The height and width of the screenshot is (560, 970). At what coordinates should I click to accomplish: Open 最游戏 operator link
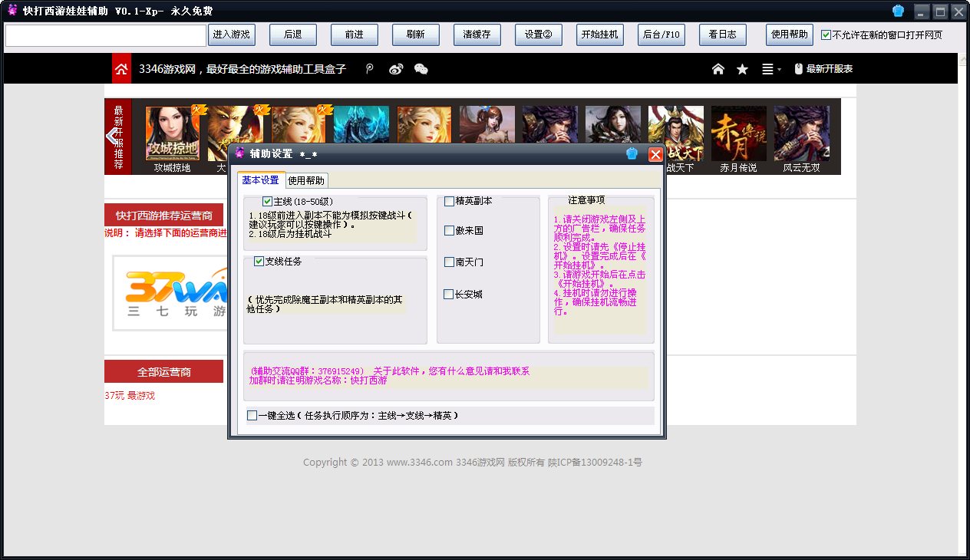click(141, 396)
